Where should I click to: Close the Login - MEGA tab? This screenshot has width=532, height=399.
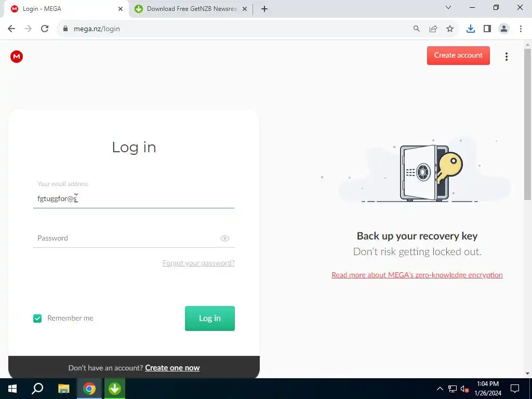pos(121,9)
